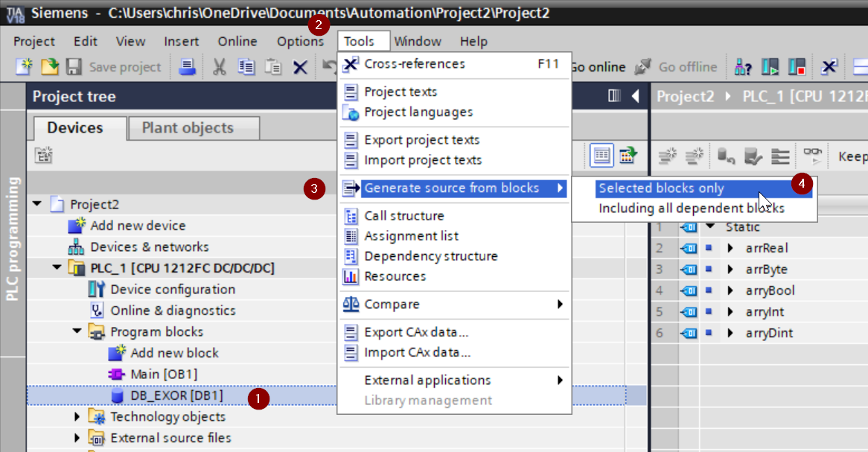Open External applications submenu

pyautogui.click(x=455, y=381)
